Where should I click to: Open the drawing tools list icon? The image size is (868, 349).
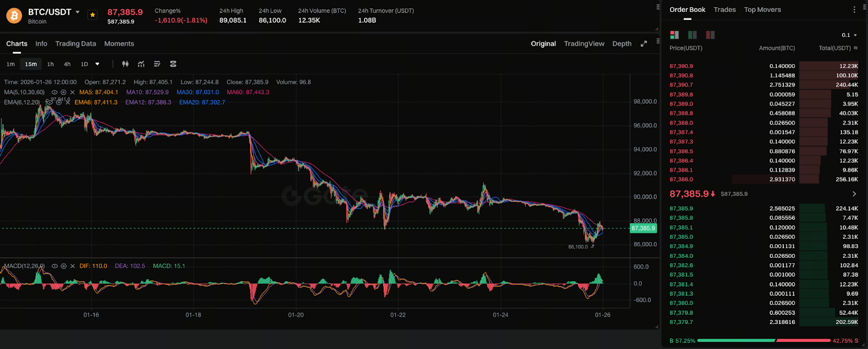click(x=157, y=64)
